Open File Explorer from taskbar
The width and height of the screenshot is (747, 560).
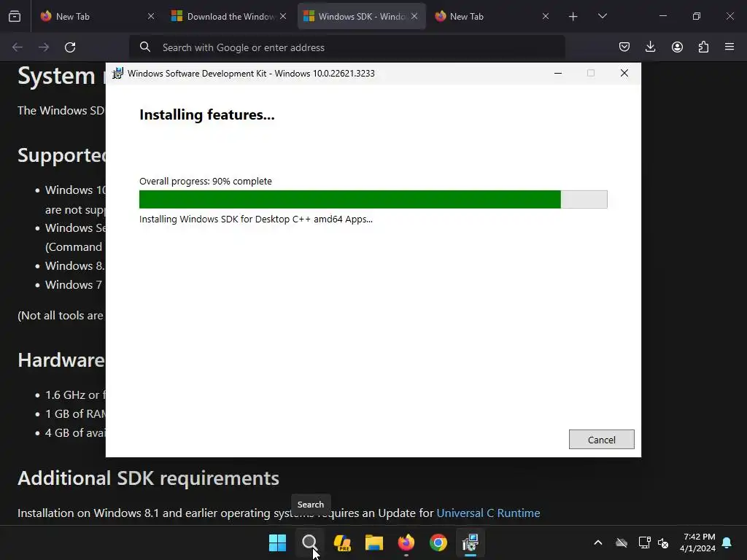pyautogui.click(x=374, y=542)
